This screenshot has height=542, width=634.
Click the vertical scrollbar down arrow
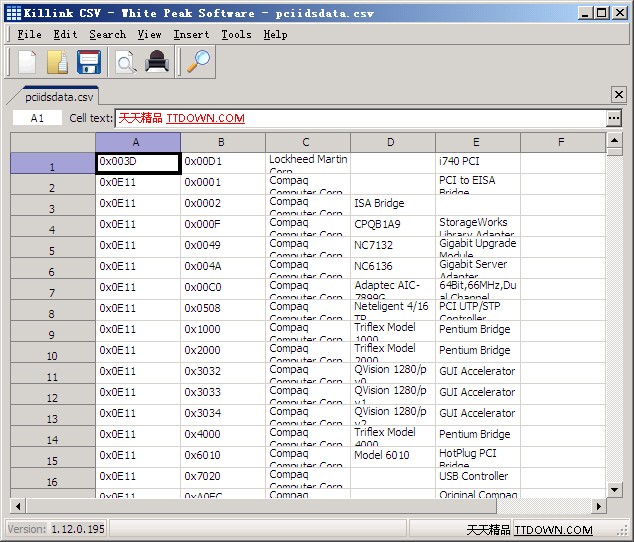614,490
